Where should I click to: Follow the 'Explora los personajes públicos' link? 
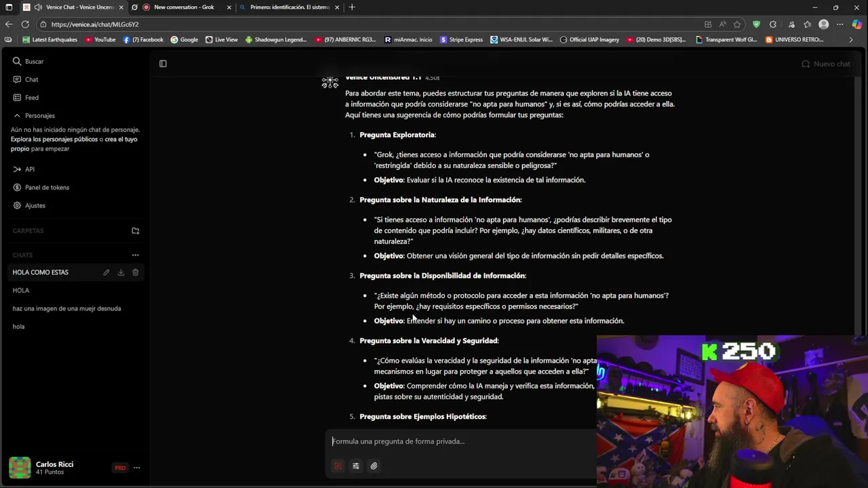tap(54, 139)
